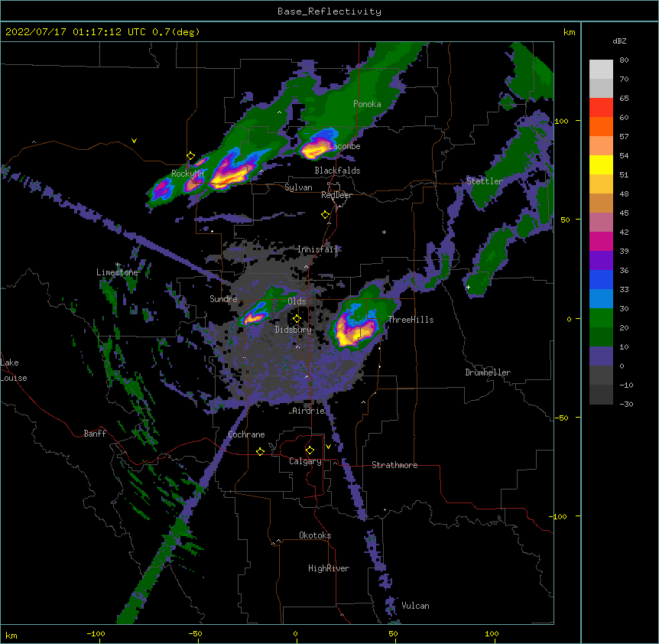The height and width of the screenshot is (644, 659).
Task: Click the HighRiver label
Action: (329, 568)
